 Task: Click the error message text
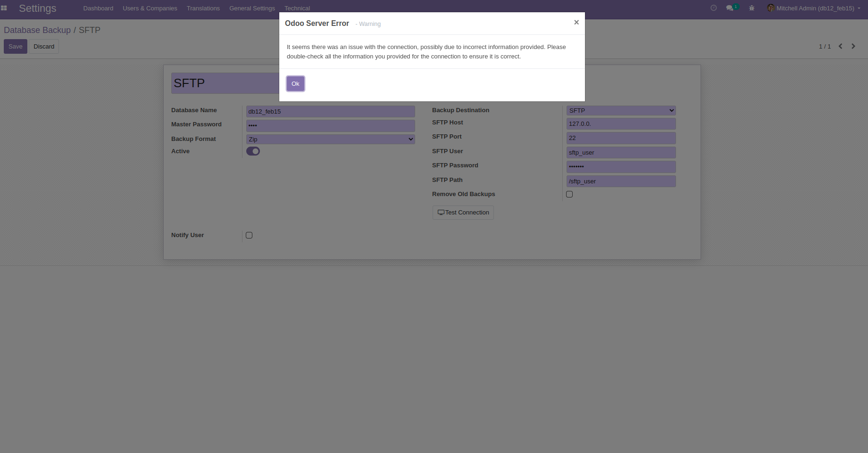[426, 52]
